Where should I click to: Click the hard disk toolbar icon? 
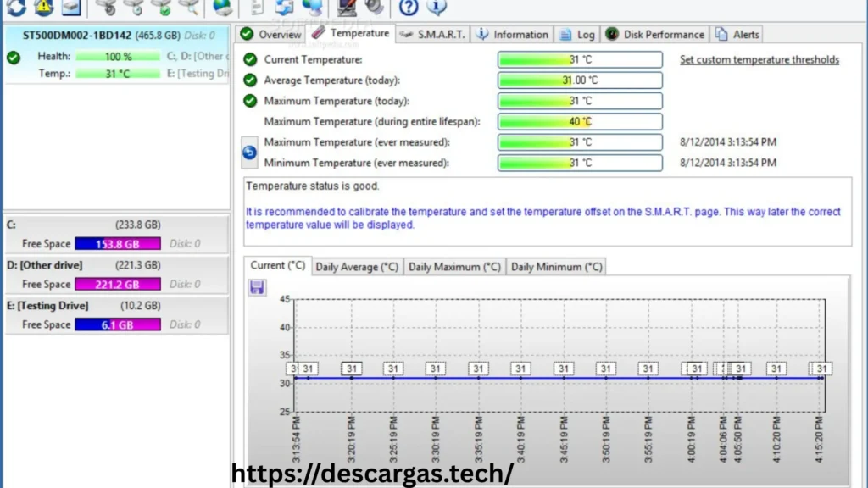click(x=71, y=7)
